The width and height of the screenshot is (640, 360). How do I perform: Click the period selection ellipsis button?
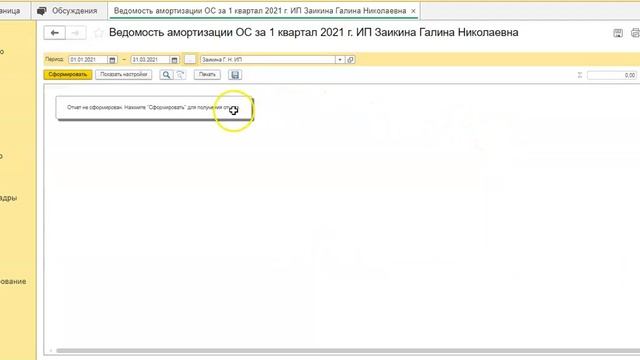pyautogui.click(x=190, y=60)
